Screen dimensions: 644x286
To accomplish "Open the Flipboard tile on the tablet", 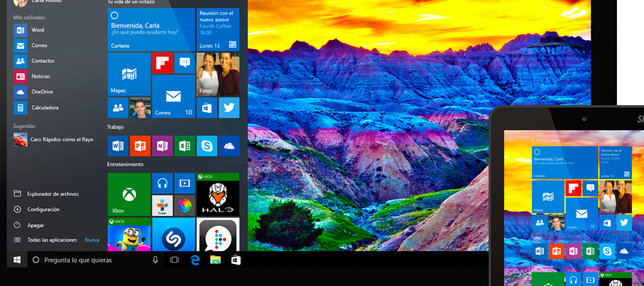I will click(573, 188).
